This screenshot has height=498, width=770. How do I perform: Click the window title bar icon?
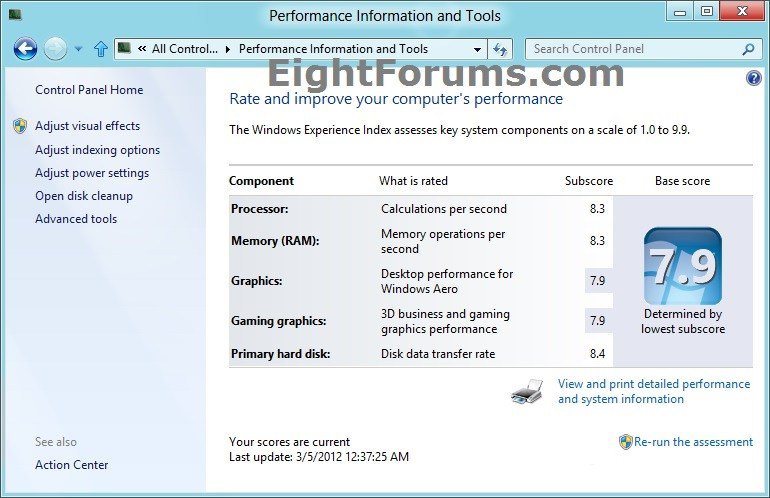tap(15, 15)
